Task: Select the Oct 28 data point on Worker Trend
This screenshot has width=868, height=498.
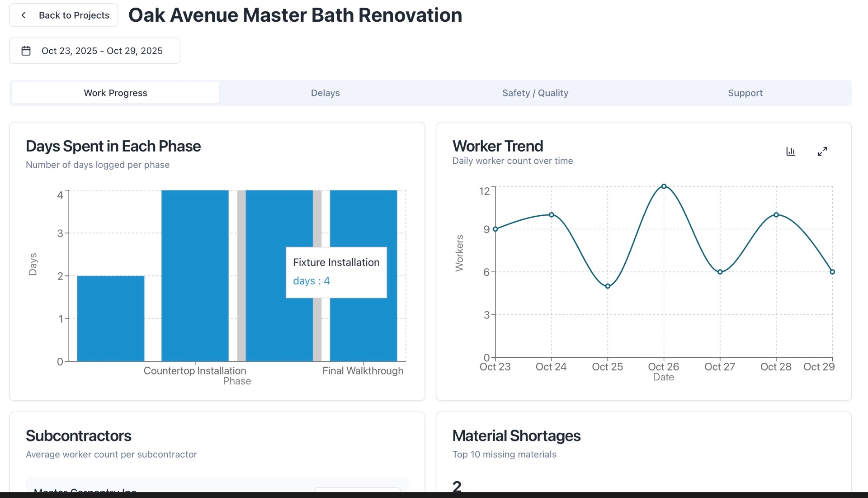Action: [776, 215]
